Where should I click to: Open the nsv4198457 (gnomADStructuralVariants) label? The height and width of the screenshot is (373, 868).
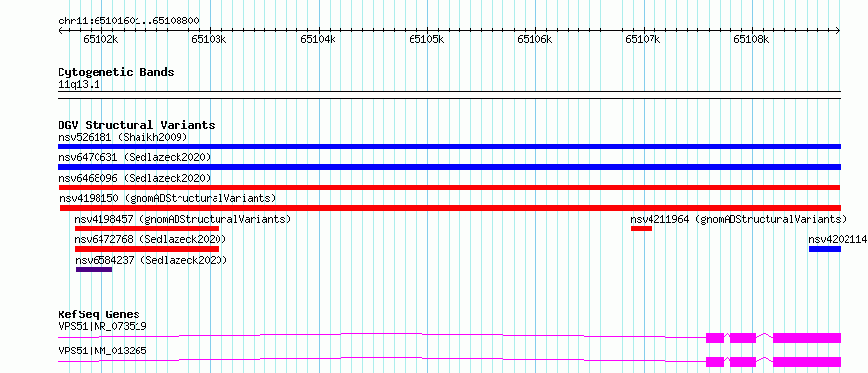tap(182, 219)
